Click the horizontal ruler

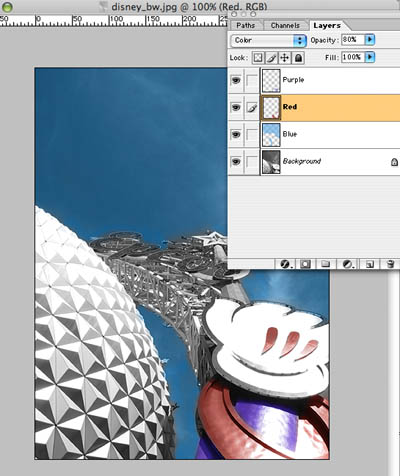[113, 21]
